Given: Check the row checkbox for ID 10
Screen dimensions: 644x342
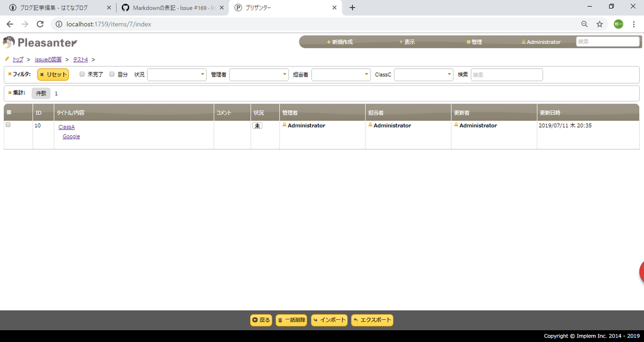Looking at the screenshot, I should click(x=8, y=125).
